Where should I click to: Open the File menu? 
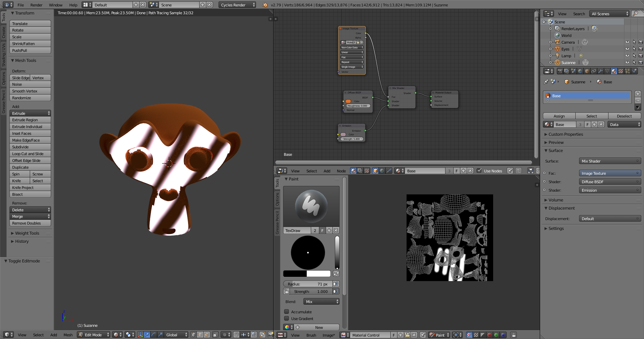coord(21,5)
